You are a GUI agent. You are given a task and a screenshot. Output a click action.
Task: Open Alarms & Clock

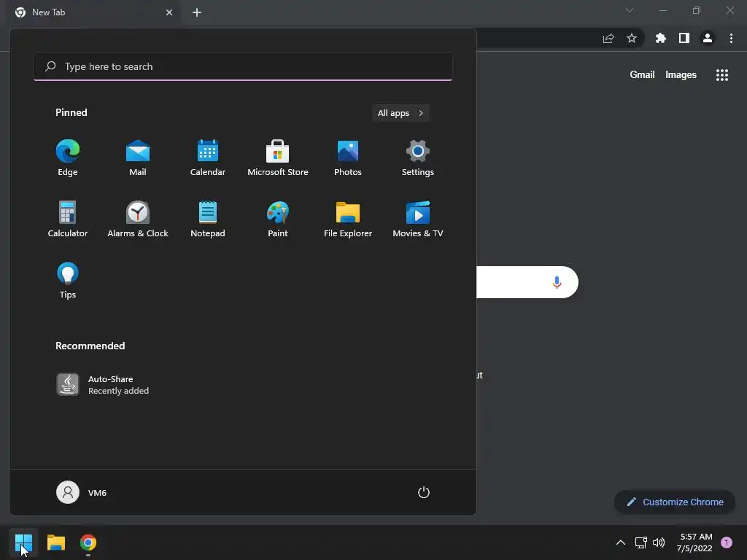pos(138,219)
